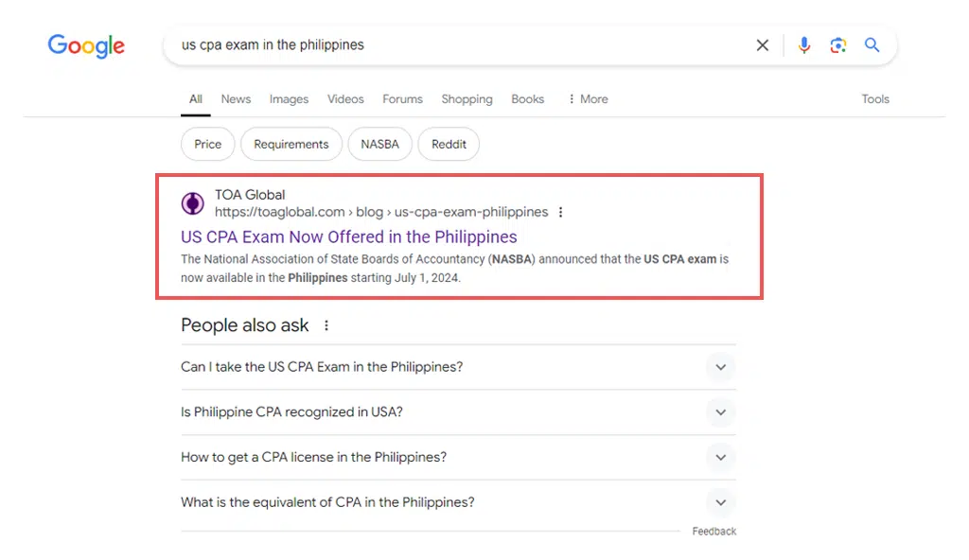Clear the search query with the X icon

(x=763, y=44)
